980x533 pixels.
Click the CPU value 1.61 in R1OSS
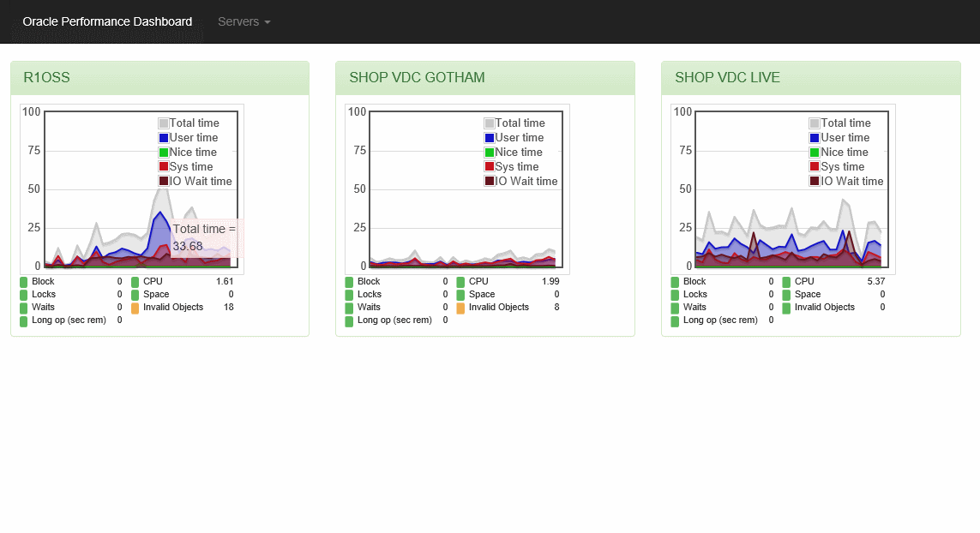(x=225, y=282)
